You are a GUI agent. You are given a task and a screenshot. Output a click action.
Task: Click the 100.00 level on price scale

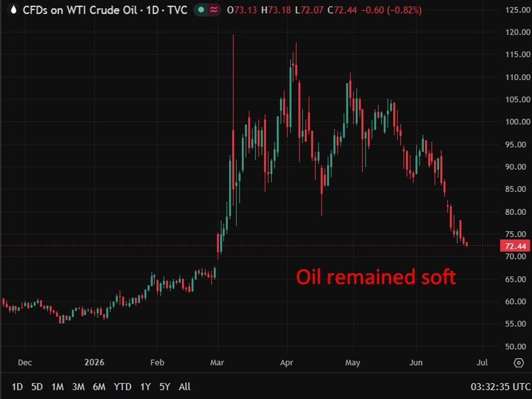pos(517,122)
